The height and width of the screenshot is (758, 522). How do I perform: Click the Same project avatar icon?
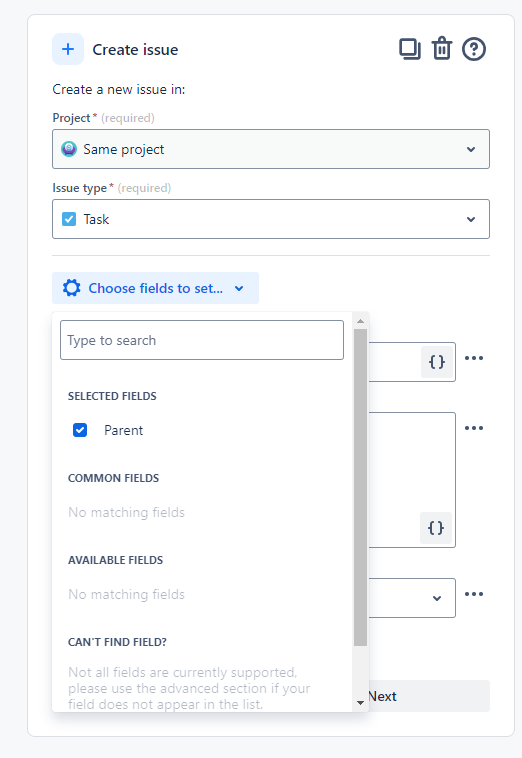pos(69,149)
